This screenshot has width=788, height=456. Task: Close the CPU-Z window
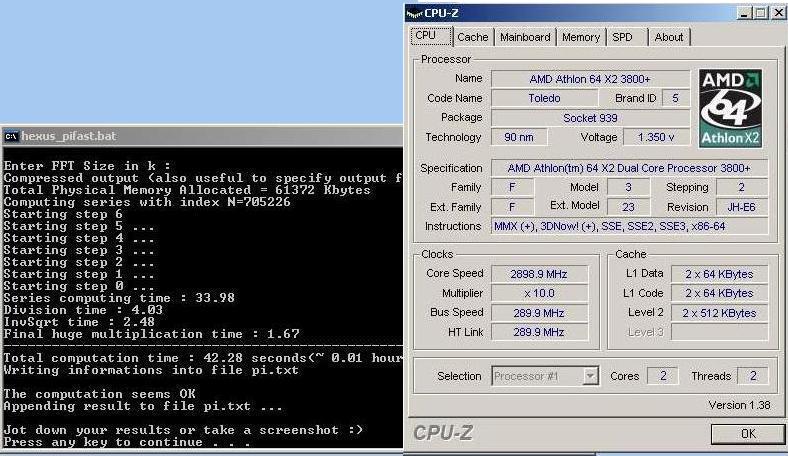778,13
